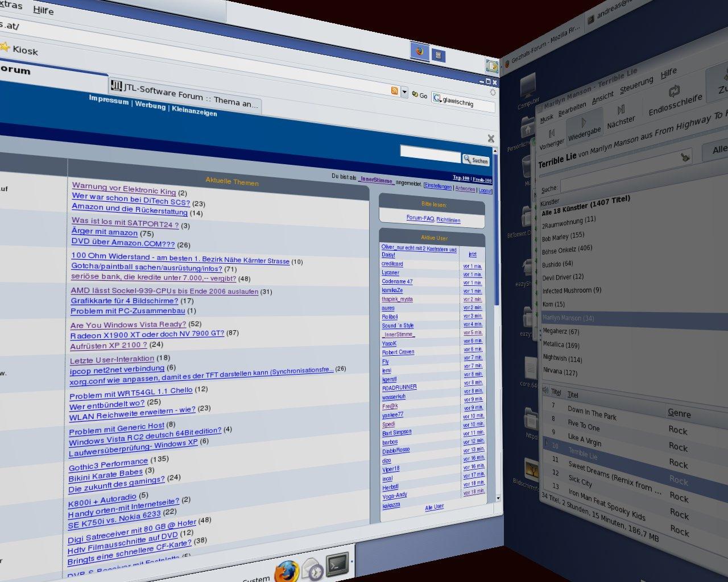
Task: Open thread 'Are You Windows Vista Ready?'
Action: (x=129, y=325)
